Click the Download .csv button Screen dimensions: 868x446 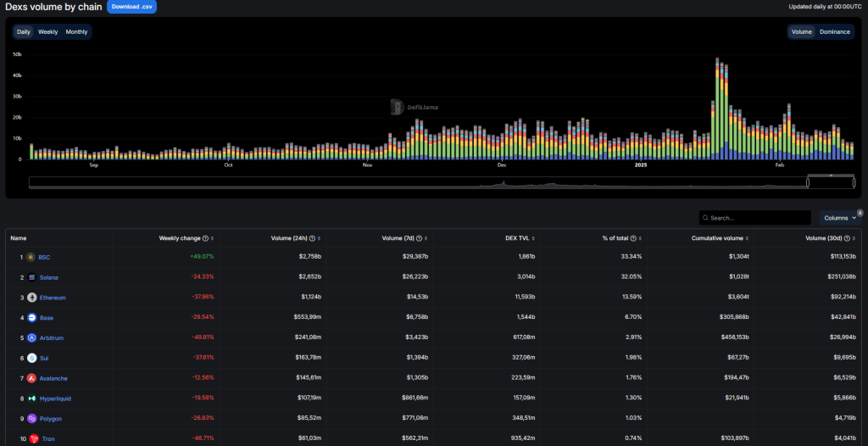click(x=131, y=7)
